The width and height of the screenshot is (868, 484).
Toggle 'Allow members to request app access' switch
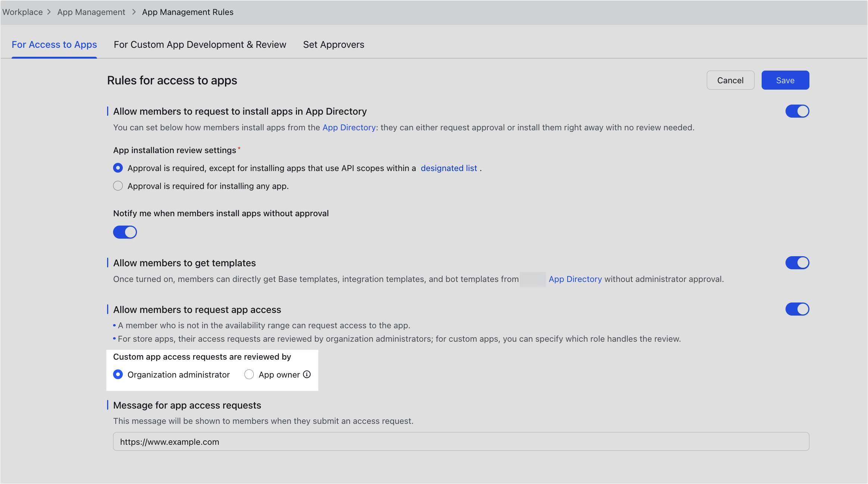tap(797, 309)
